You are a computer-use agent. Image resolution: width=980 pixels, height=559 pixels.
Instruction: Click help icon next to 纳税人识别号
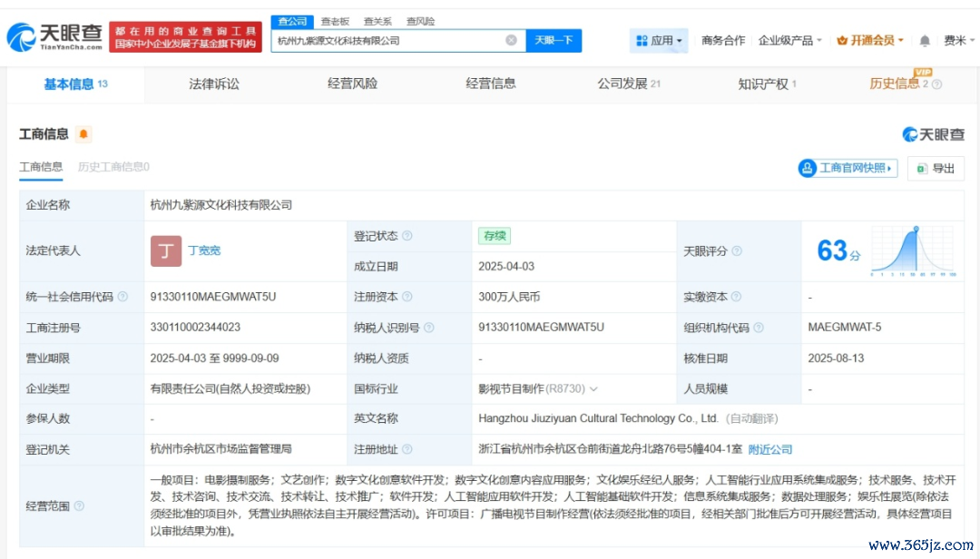tap(428, 327)
